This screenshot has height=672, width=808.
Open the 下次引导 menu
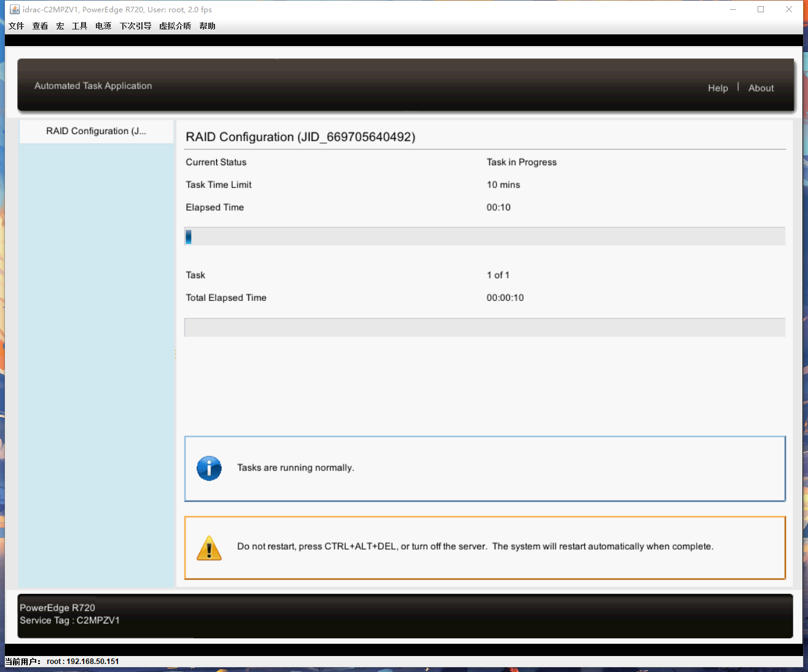tap(135, 26)
